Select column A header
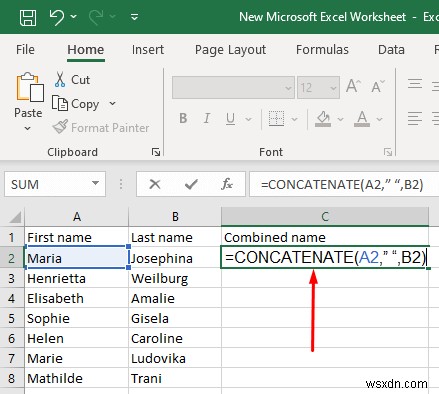Viewport: 439px width, 394px height. (77, 217)
